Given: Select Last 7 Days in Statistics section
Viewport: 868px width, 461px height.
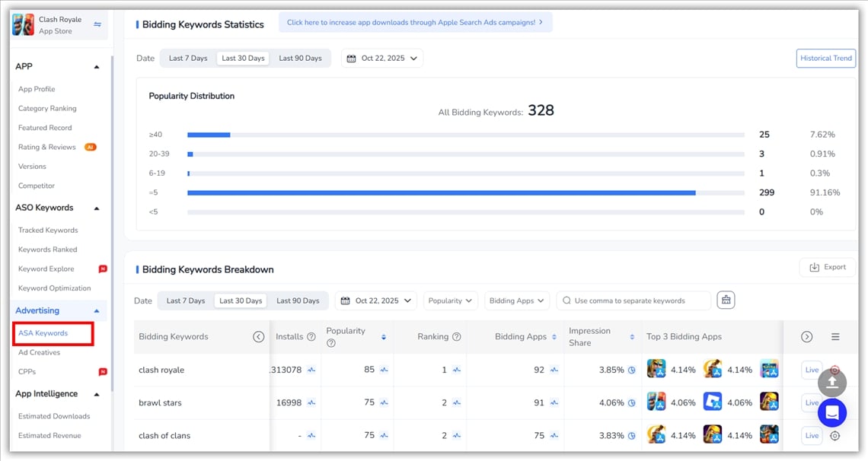Looking at the screenshot, I should click(188, 59).
